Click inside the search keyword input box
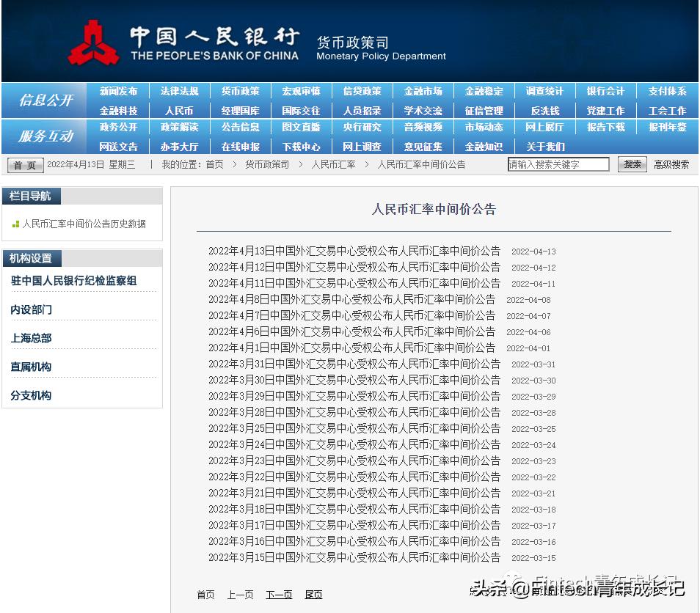This screenshot has height=613, width=700. [558, 164]
